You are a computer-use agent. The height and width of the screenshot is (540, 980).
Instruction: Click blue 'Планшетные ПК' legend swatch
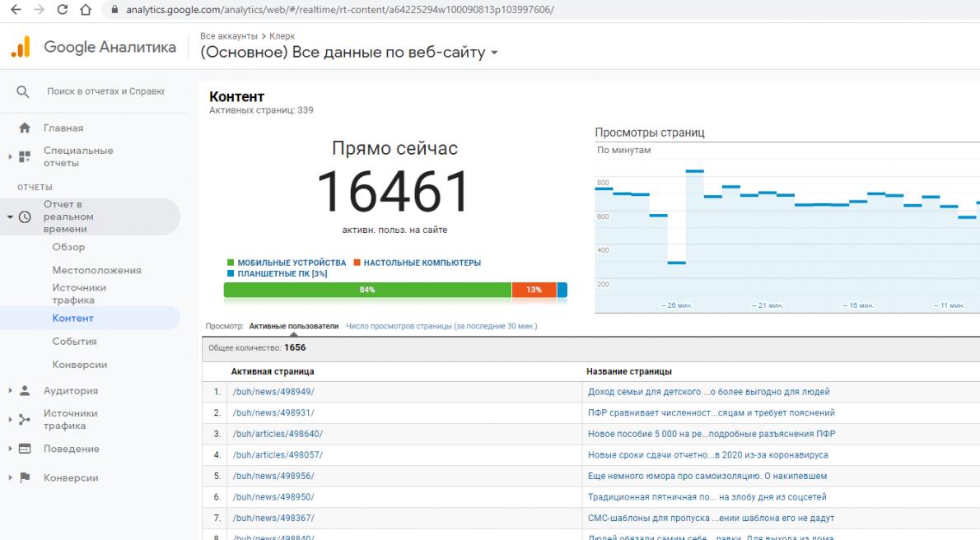tap(231, 273)
